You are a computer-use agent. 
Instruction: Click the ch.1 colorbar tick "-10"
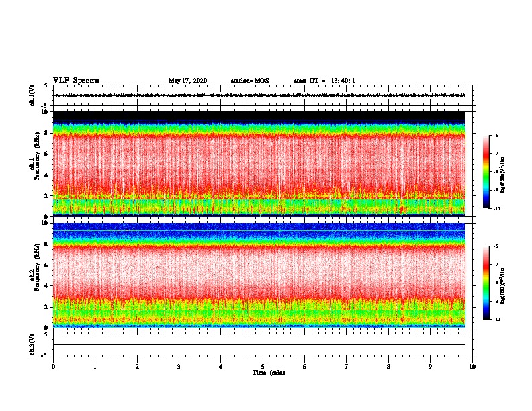[497, 209]
